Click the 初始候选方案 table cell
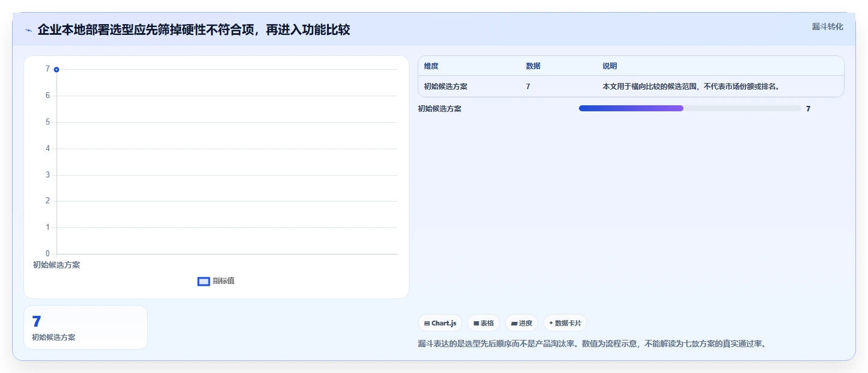Screen dimensions: 868x373 (445, 87)
